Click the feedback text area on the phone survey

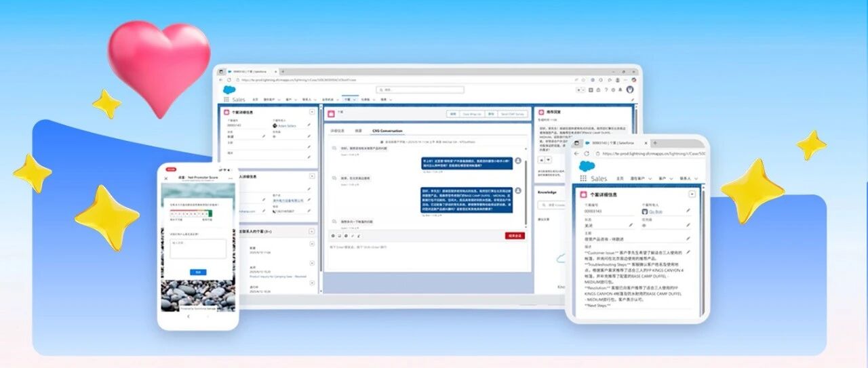[198, 249]
